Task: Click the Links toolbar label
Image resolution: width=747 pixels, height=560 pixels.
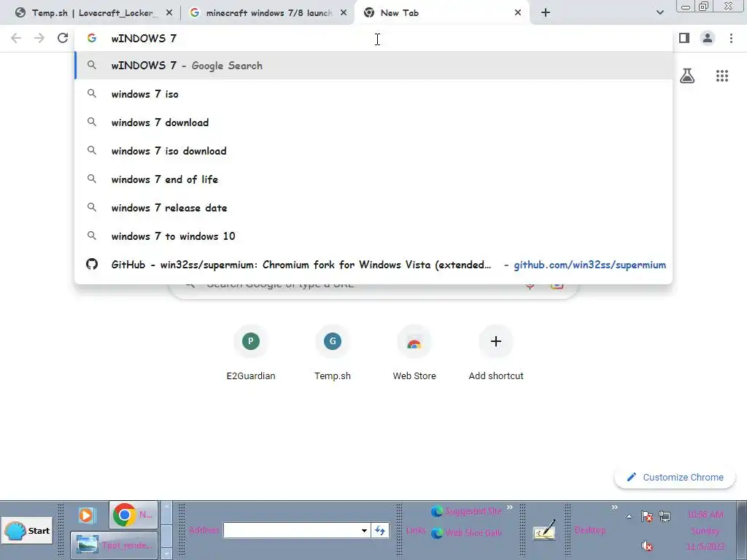Action: pos(415,530)
